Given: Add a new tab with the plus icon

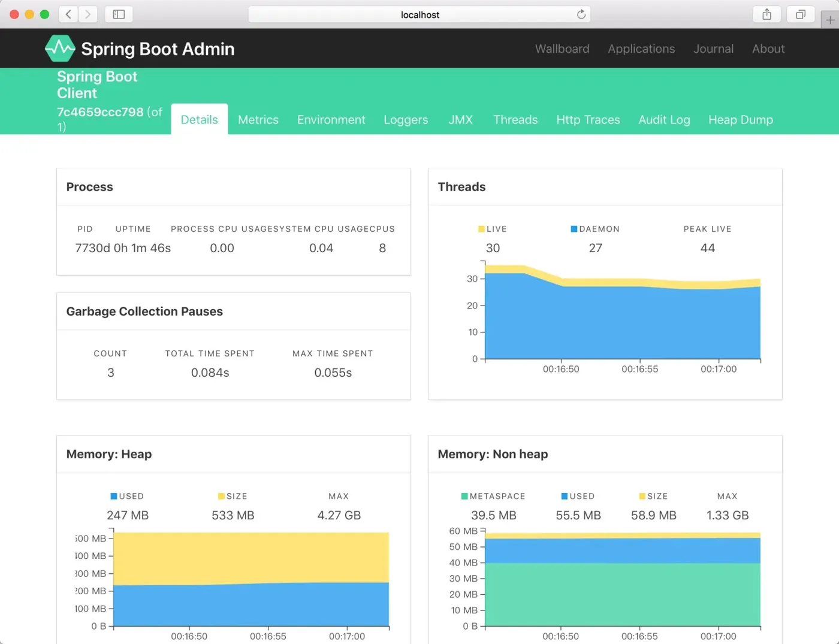Looking at the screenshot, I should pos(830,20).
